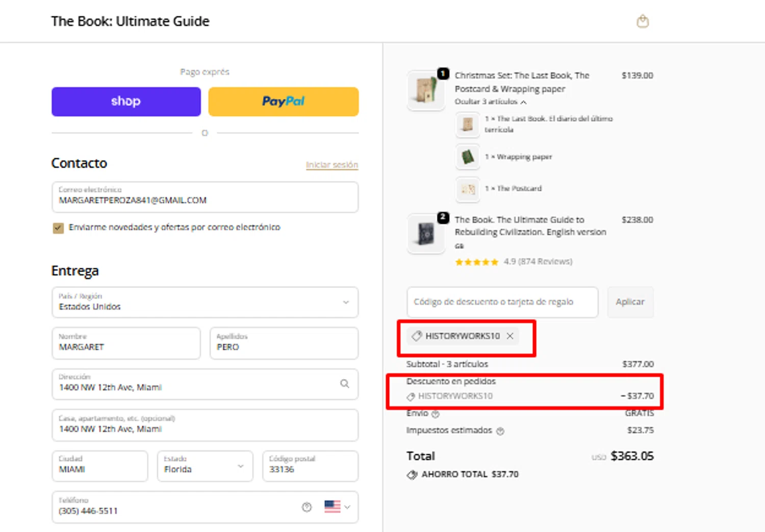The height and width of the screenshot is (532, 765).
Task: Click The Book Ultimate Guide product thumbnail
Action: click(425, 234)
